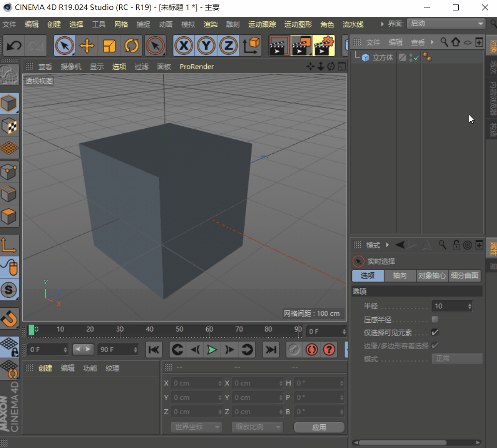Switch to Points mode
The image size is (497, 448).
(9, 172)
